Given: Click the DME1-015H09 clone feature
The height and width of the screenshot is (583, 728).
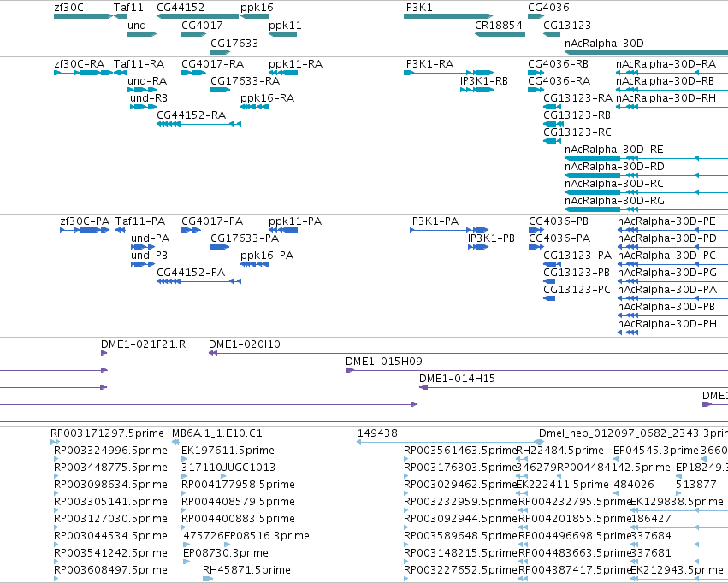Looking at the screenshot, I should [536, 370].
